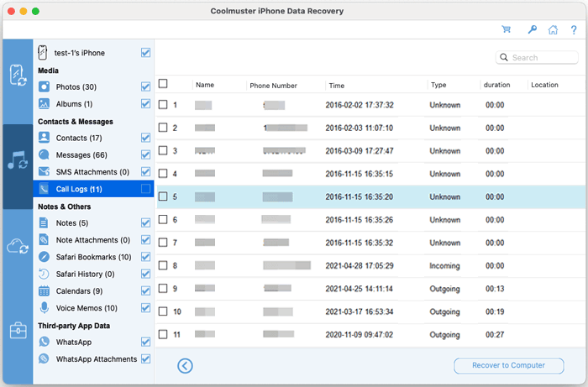The height and width of the screenshot is (387, 588).
Task: Select time 2016-03-09 17:27:47 cell
Action: click(360, 151)
